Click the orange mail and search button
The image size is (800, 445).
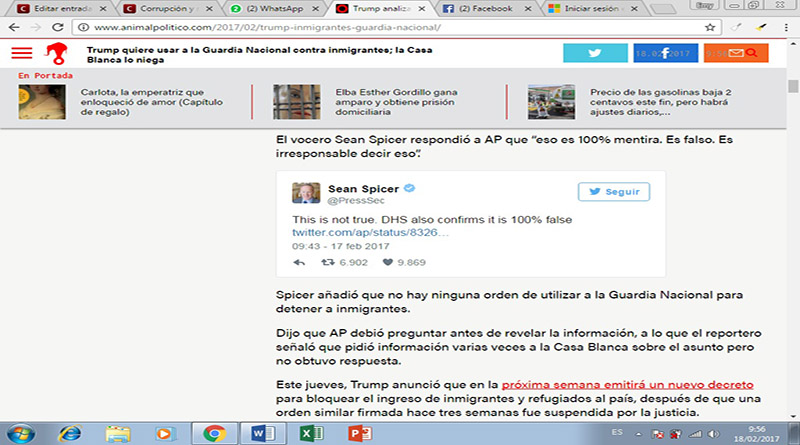741,53
